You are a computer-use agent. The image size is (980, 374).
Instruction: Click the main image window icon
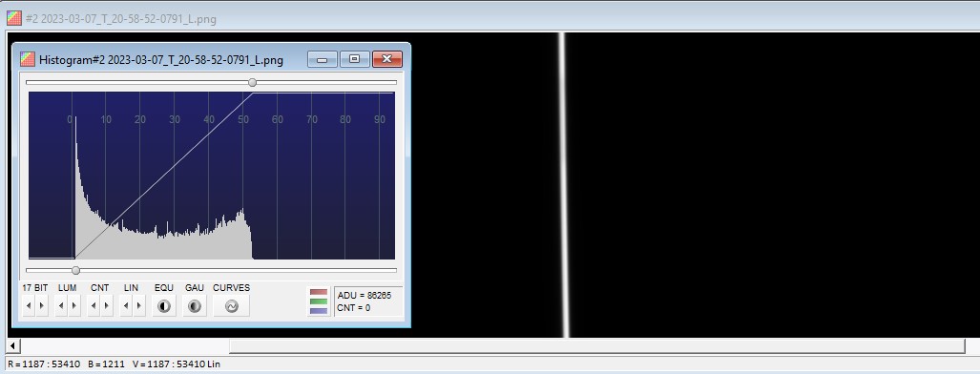click(13, 18)
